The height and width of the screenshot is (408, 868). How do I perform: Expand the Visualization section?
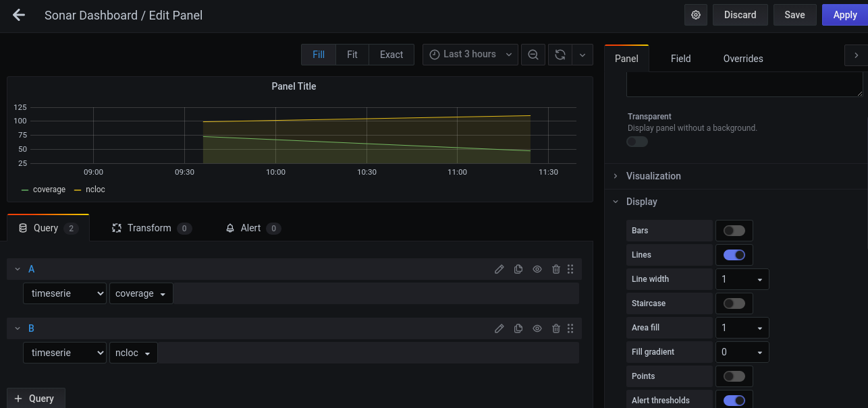[653, 176]
